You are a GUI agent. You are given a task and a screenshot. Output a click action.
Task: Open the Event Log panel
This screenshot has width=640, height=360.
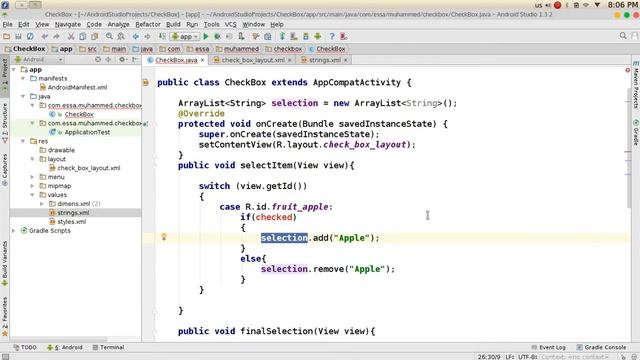point(549,347)
